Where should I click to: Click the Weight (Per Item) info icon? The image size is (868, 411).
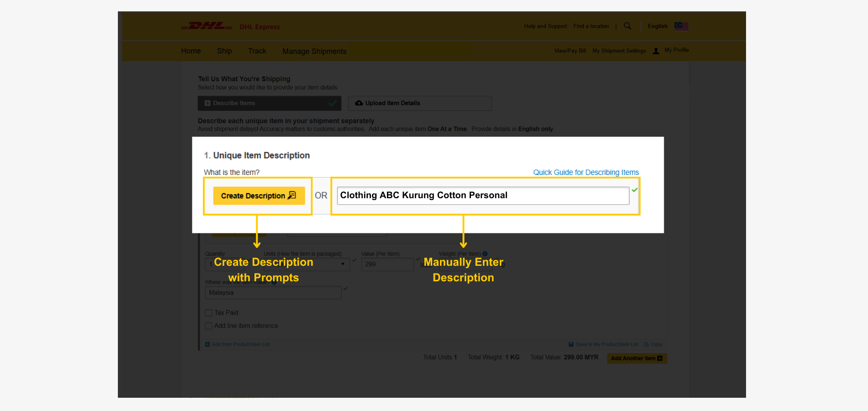coord(485,254)
